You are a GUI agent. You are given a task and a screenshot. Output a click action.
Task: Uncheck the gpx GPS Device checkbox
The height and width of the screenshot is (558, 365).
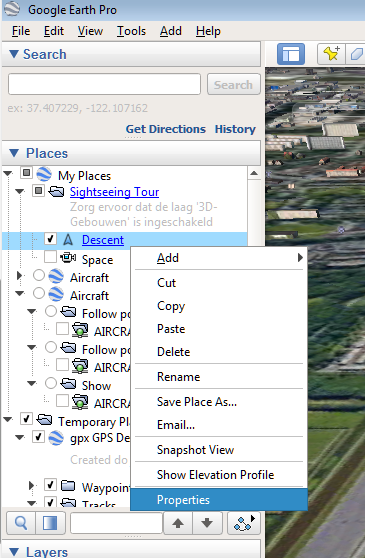click(x=38, y=437)
